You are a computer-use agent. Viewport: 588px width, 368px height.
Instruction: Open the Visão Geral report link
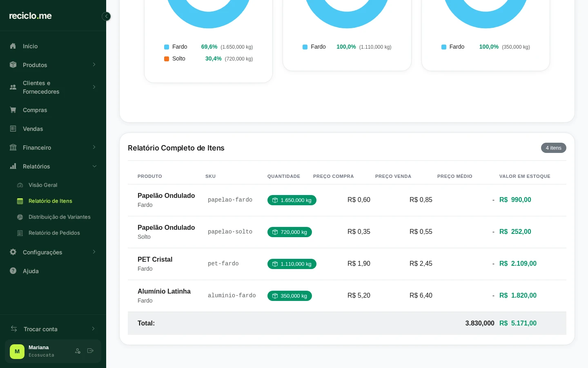[x=43, y=185]
